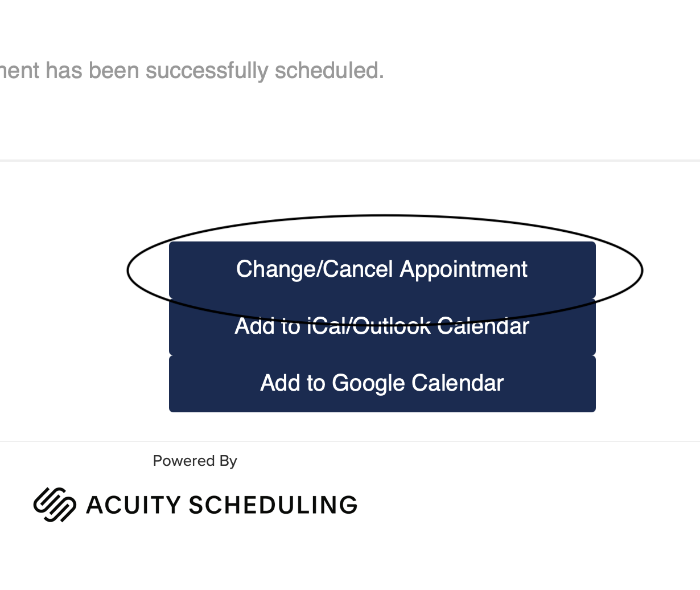Click the Google Calendar export option
Image resolution: width=700 pixels, height=590 pixels.
coord(382,383)
